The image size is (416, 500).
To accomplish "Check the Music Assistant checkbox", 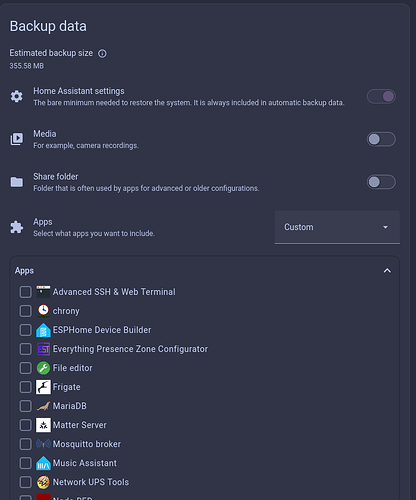I will [x=25, y=463].
